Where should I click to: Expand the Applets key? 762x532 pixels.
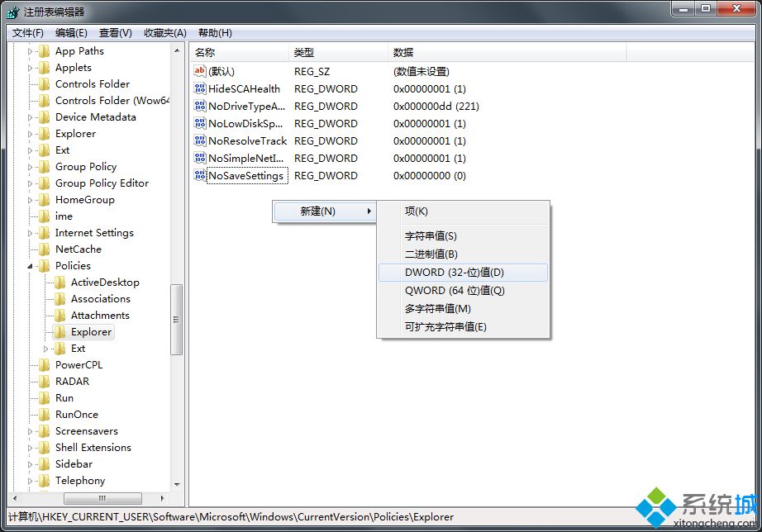pyautogui.click(x=30, y=68)
